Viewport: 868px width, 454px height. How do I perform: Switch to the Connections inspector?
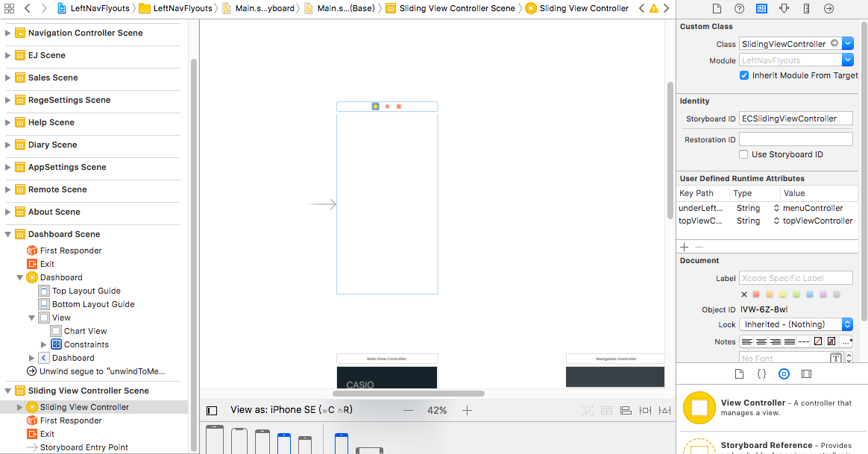click(x=828, y=9)
